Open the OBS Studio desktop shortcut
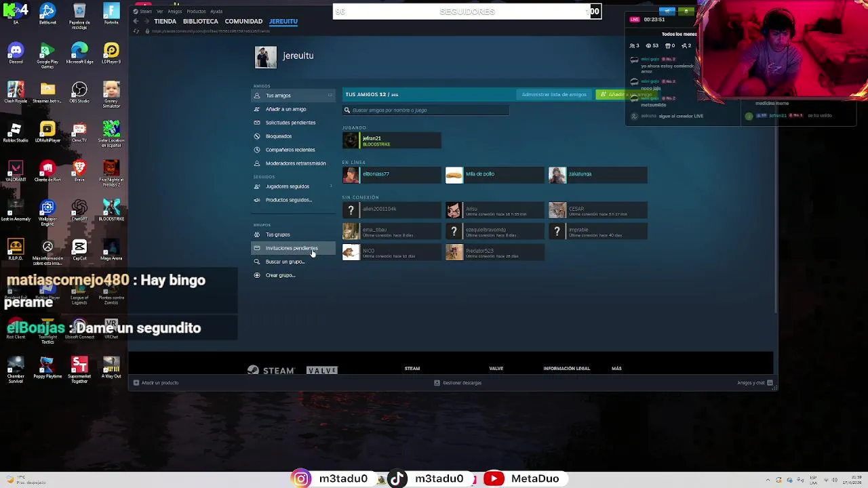 [x=79, y=92]
